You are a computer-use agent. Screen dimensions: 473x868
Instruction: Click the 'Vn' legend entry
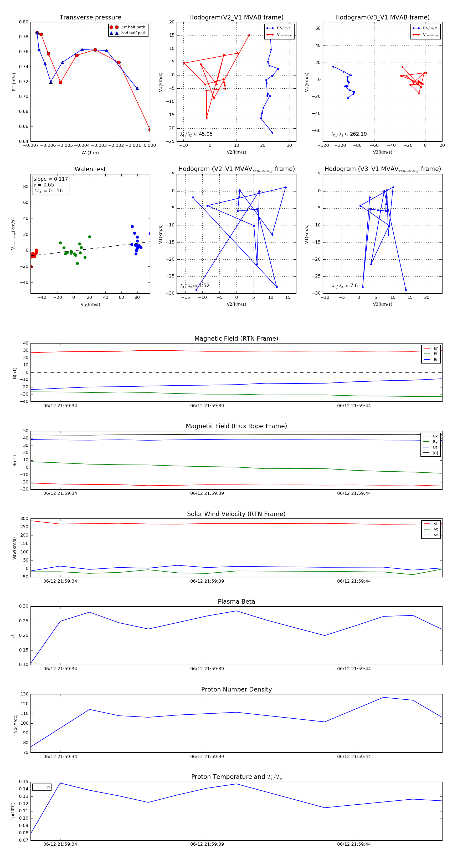(x=431, y=535)
